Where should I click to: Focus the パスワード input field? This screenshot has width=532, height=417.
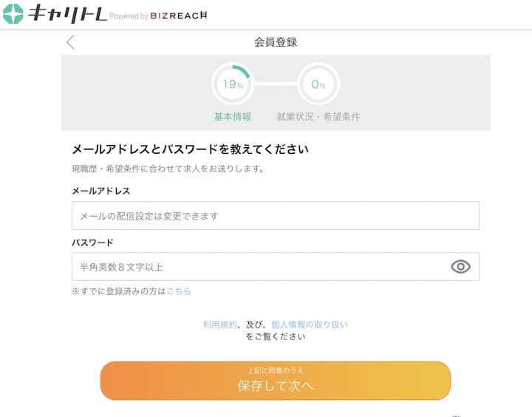click(x=259, y=267)
